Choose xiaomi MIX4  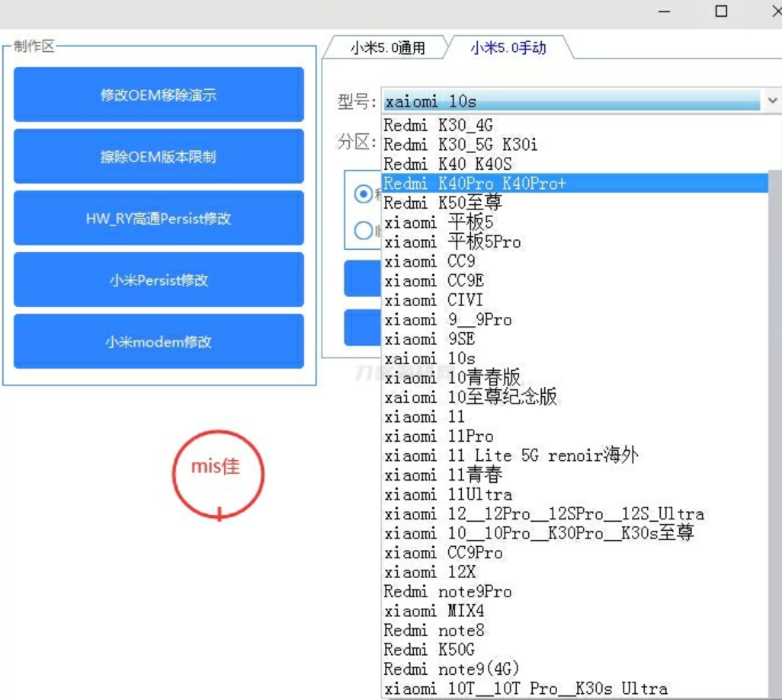[x=575, y=611]
